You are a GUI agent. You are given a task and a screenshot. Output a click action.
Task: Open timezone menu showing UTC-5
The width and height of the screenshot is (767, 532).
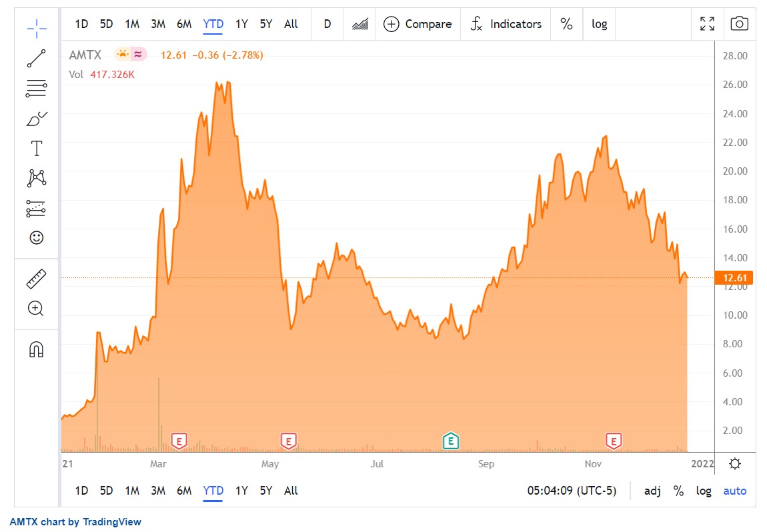(572, 491)
